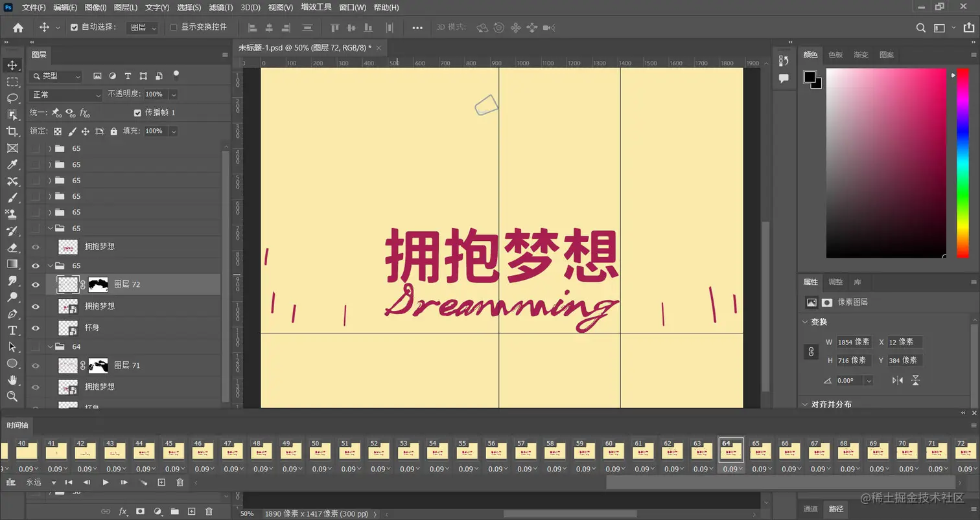Collapse the 变换 section in Properties
The image size is (980, 520).
pos(806,322)
